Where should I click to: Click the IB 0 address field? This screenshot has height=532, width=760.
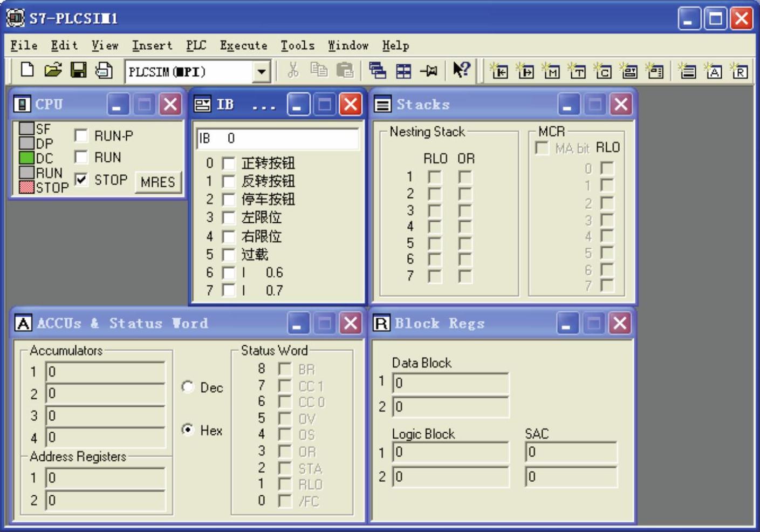pyautogui.click(x=277, y=139)
